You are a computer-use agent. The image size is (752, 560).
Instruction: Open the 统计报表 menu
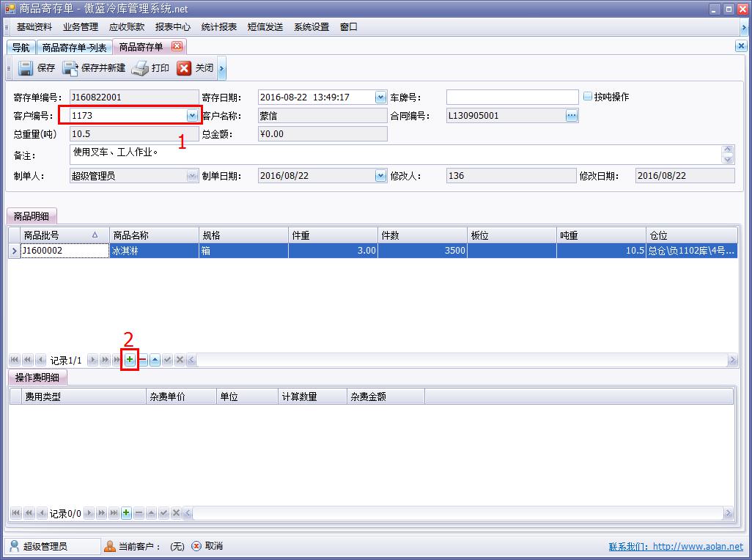tap(219, 27)
